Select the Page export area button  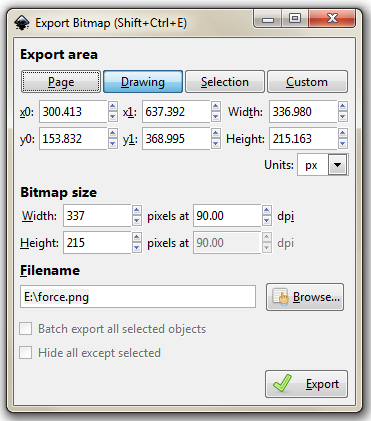pos(61,82)
